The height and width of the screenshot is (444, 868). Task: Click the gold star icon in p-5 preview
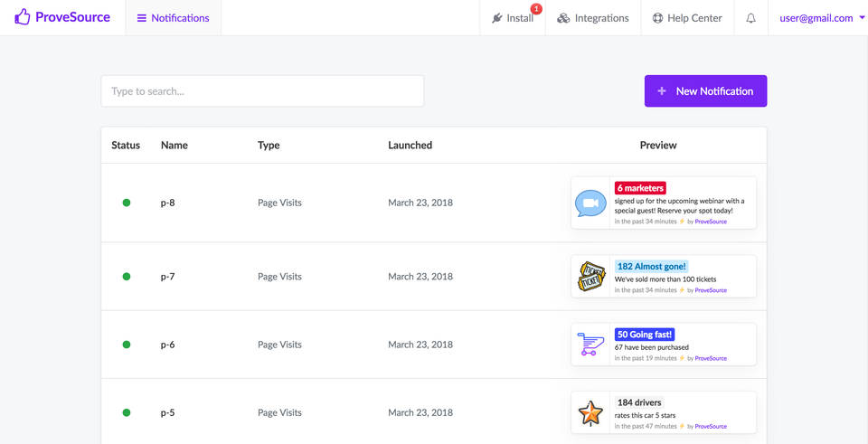click(x=591, y=413)
